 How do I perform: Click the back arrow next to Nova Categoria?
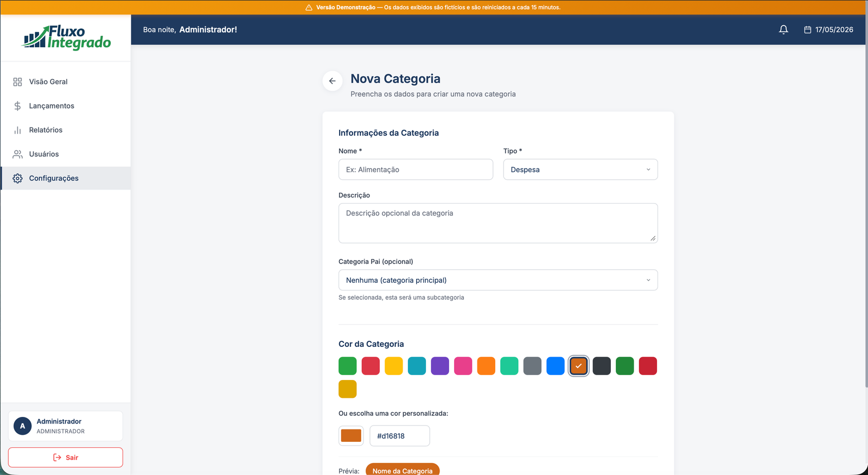[333, 81]
